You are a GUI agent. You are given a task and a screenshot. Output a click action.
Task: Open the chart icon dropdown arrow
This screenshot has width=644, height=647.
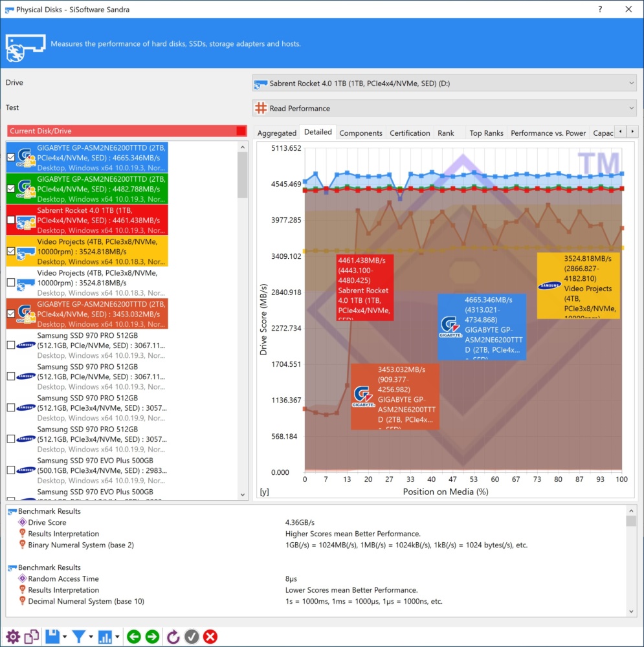117,637
